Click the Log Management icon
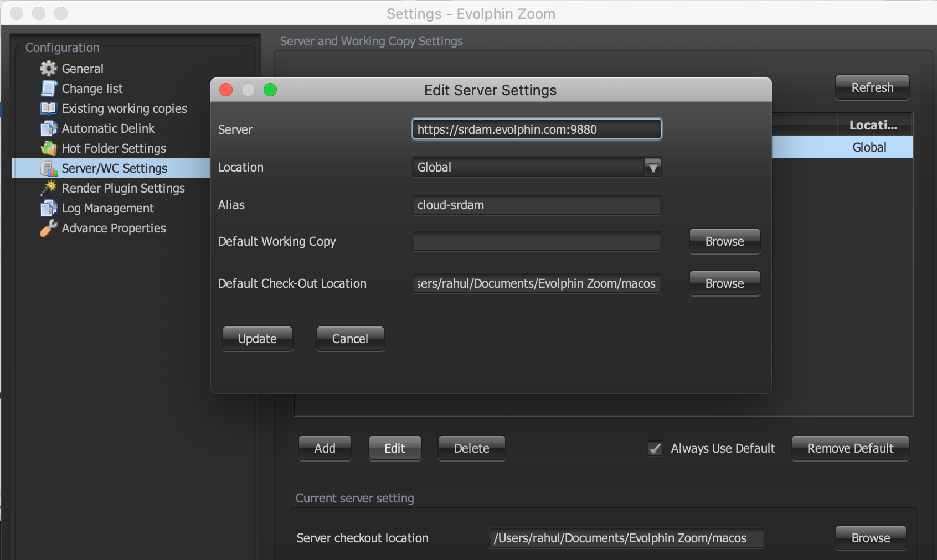This screenshot has width=937, height=560. point(48,208)
